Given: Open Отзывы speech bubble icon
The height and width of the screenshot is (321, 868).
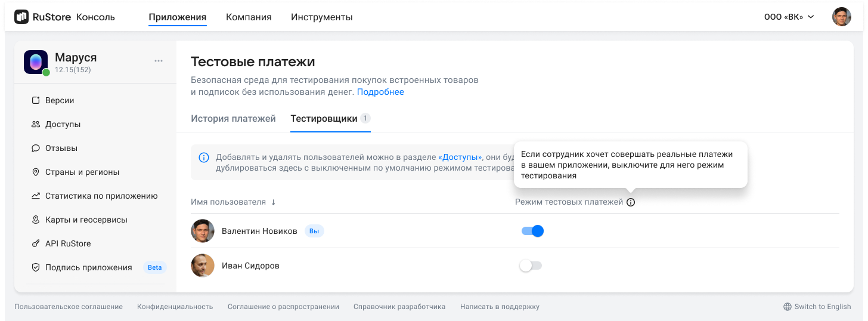Looking at the screenshot, I should pos(35,148).
